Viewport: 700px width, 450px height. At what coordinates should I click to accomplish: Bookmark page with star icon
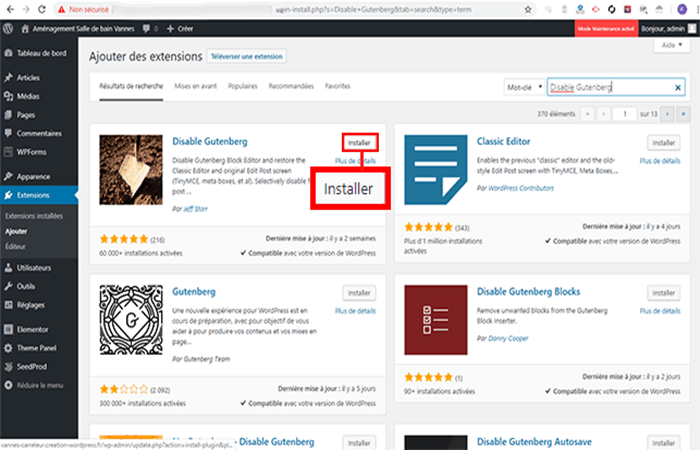click(x=528, y=9)
